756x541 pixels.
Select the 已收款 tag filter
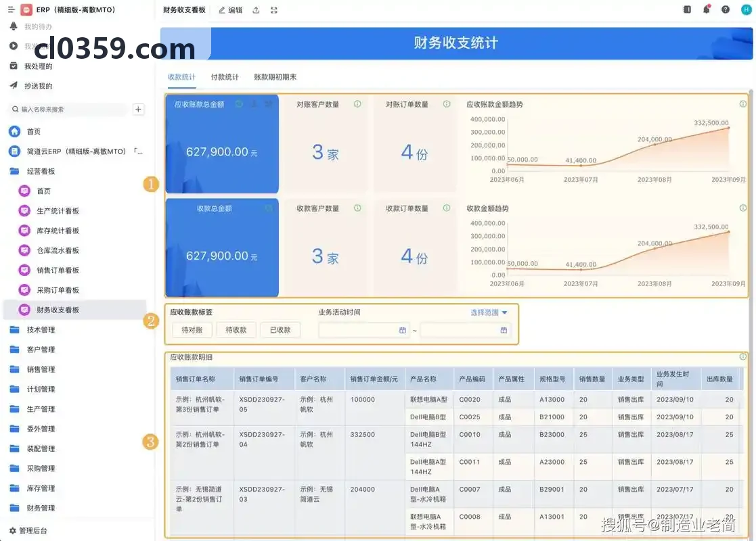280,330
